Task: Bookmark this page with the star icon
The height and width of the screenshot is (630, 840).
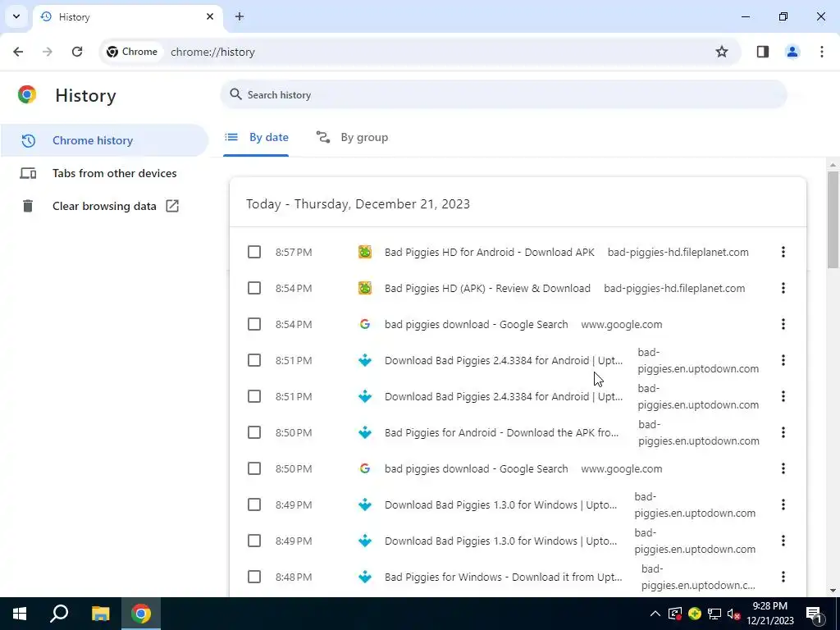Action: point(722,52)
